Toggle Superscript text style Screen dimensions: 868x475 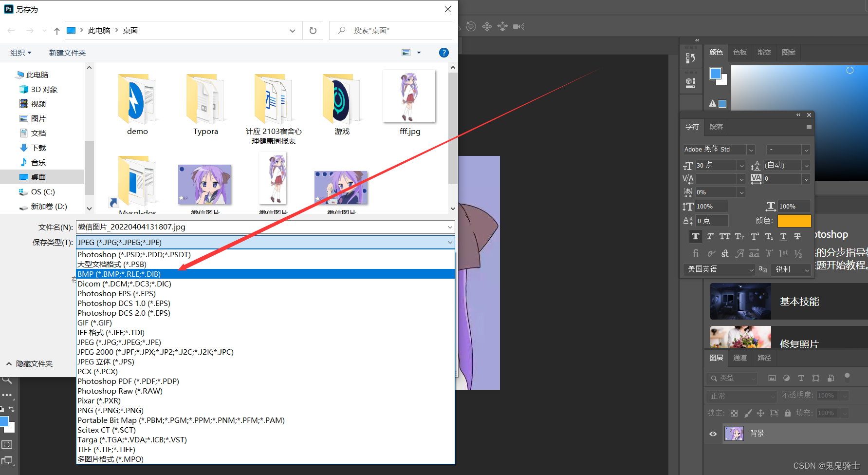[755, 237]
